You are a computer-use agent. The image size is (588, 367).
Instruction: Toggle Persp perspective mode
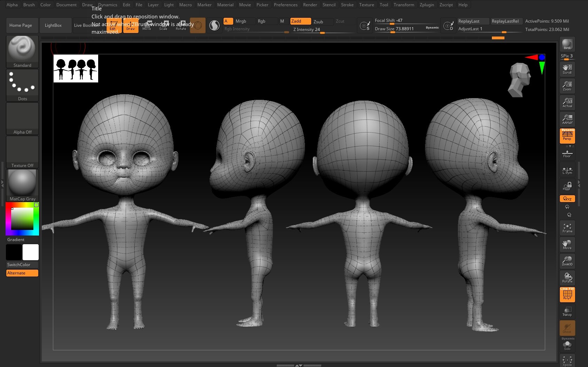tap(567, 136)
